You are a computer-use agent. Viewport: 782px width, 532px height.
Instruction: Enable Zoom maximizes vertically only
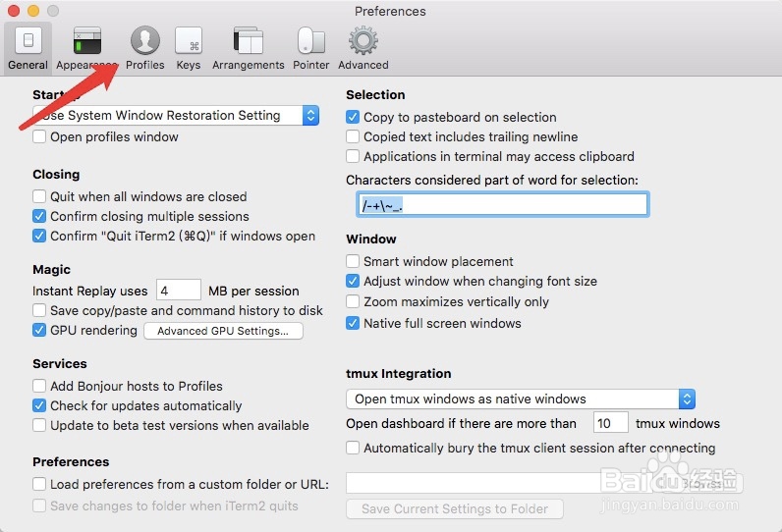pos(353,301)
